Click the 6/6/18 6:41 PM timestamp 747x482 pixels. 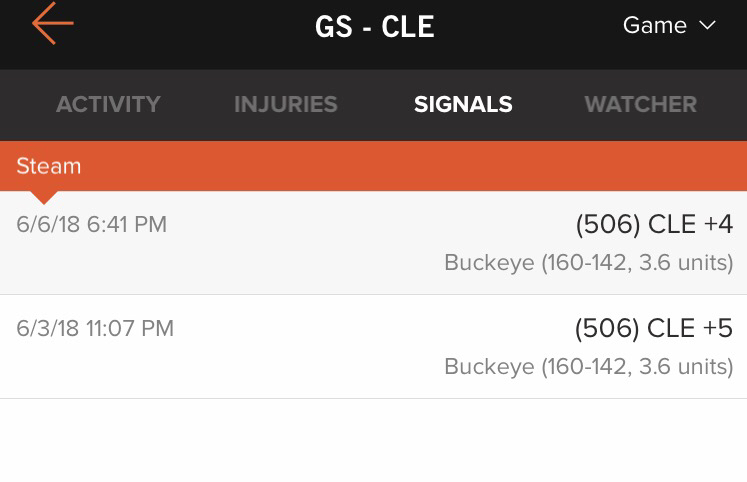(91, 224)
